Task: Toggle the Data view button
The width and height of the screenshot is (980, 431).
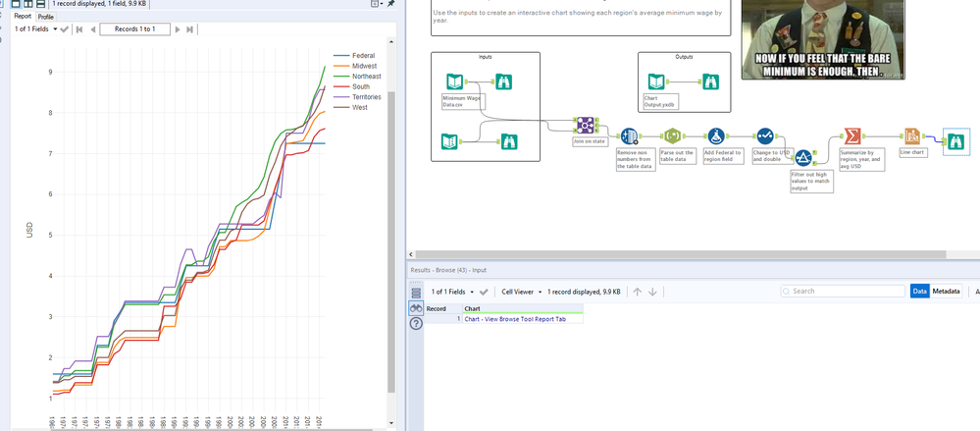Action: [x=919, y=291]
